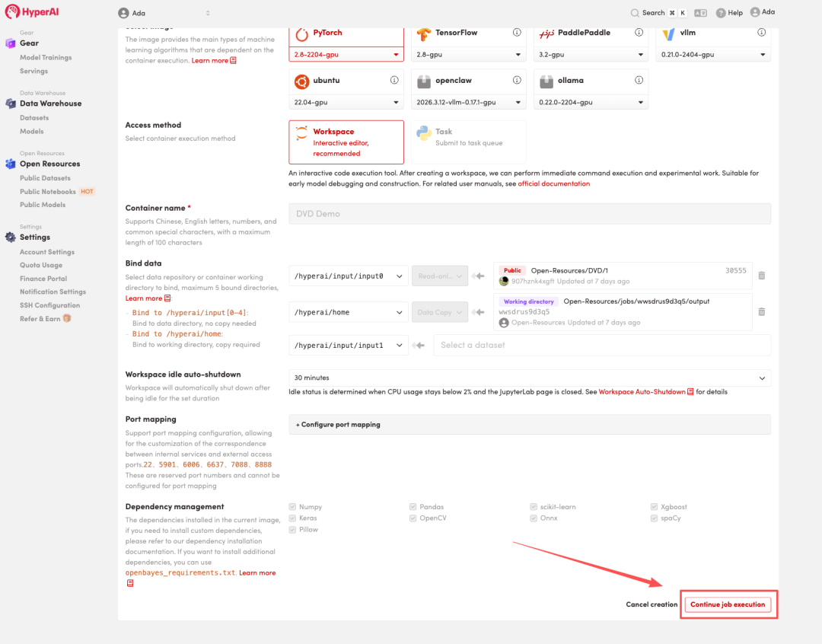Click the Open Resources section icon
822x644 pixels.
[x=10, y=164]
